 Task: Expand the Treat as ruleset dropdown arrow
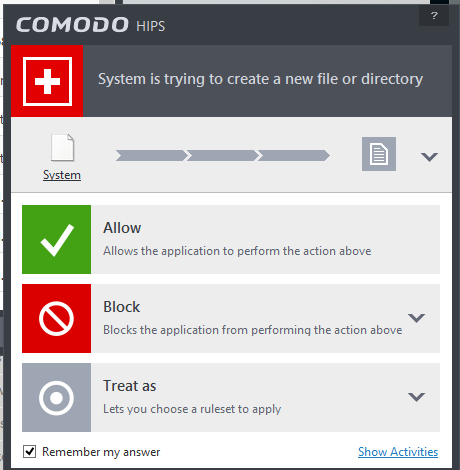click(x=417, y=397)
